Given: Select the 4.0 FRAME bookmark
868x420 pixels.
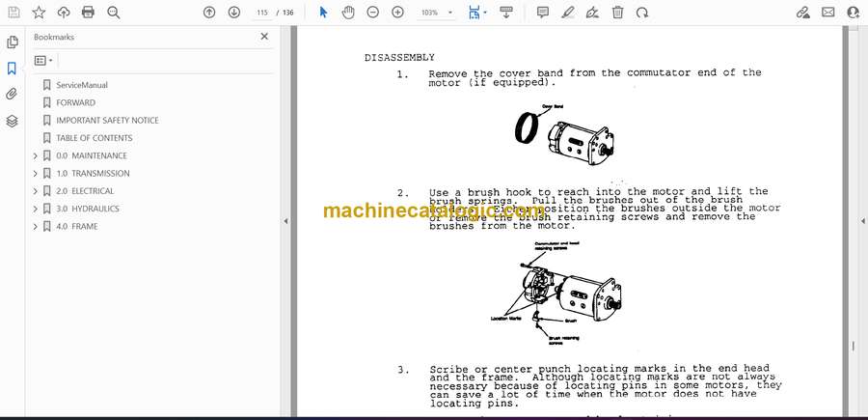Looking at the screenshot, I should [x=77, y=227].
